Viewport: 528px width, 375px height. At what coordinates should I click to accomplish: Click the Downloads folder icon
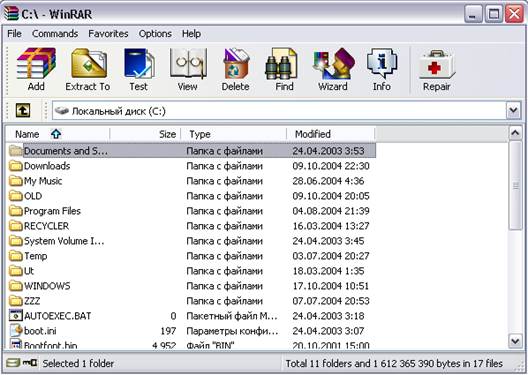15,166
